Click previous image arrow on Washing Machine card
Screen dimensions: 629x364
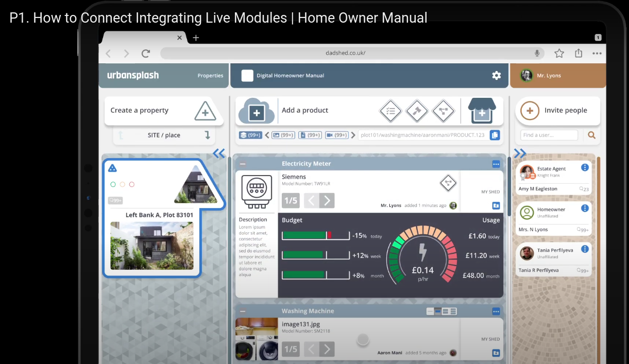(311, 350)
